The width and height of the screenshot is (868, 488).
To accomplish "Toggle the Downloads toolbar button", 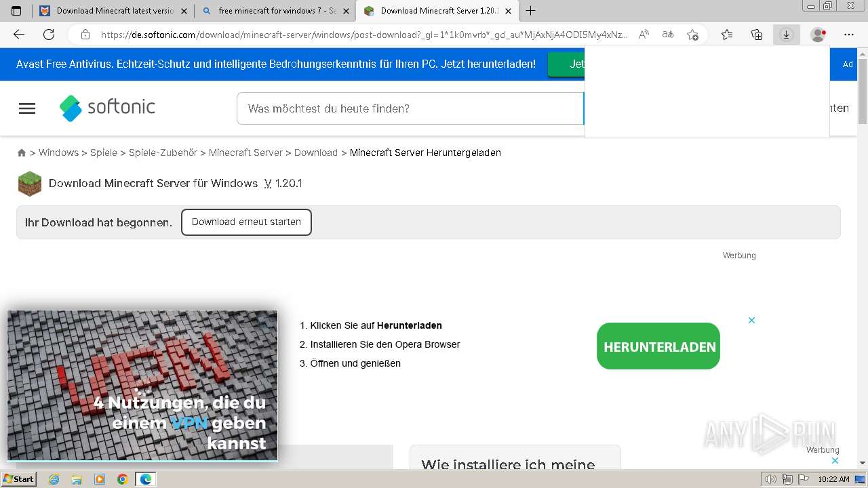I will 787,35.
